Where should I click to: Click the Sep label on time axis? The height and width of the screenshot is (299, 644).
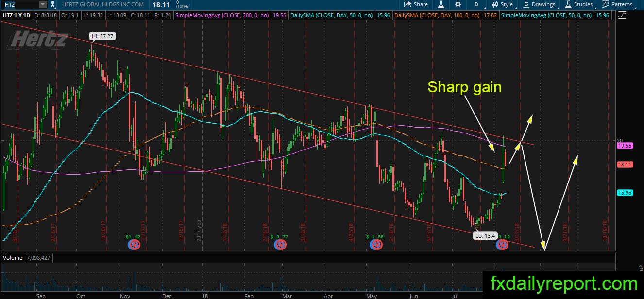point(41,295)
